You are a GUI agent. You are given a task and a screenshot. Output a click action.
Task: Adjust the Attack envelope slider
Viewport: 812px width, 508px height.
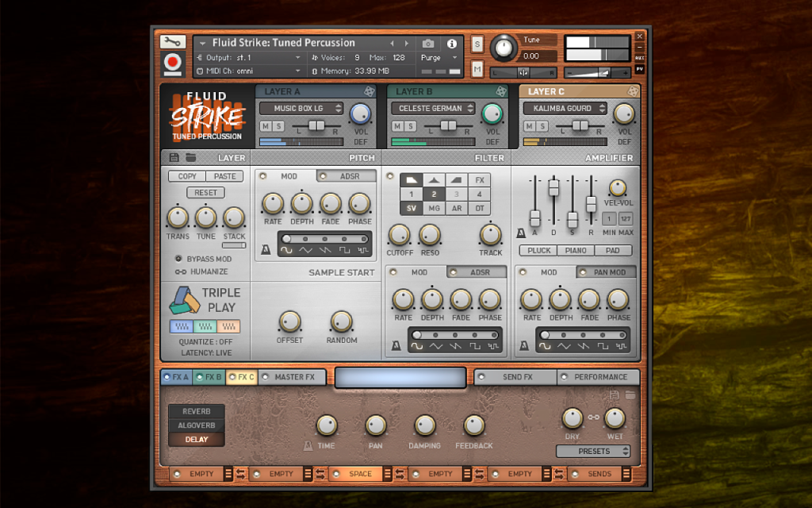[535, 217]
